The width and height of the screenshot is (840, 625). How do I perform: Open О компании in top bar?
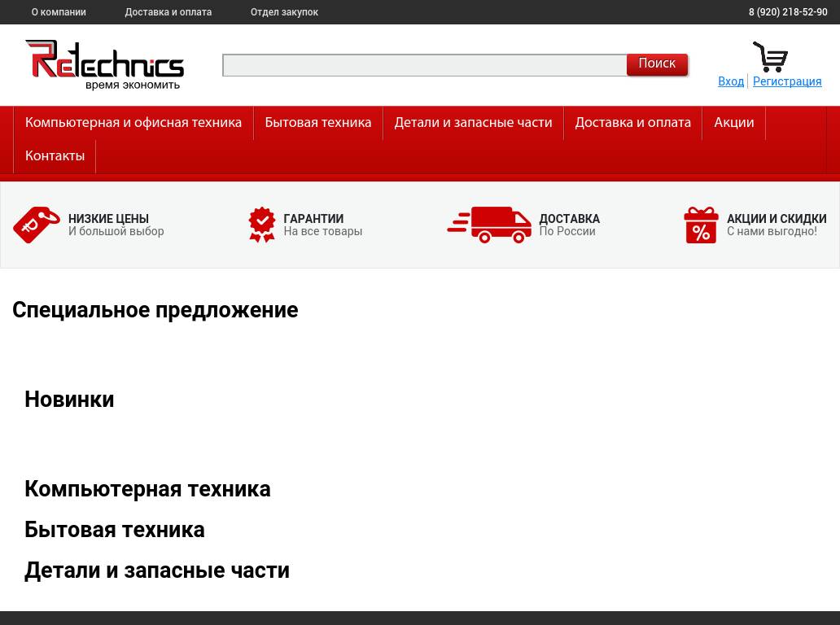tap(59, 12)
